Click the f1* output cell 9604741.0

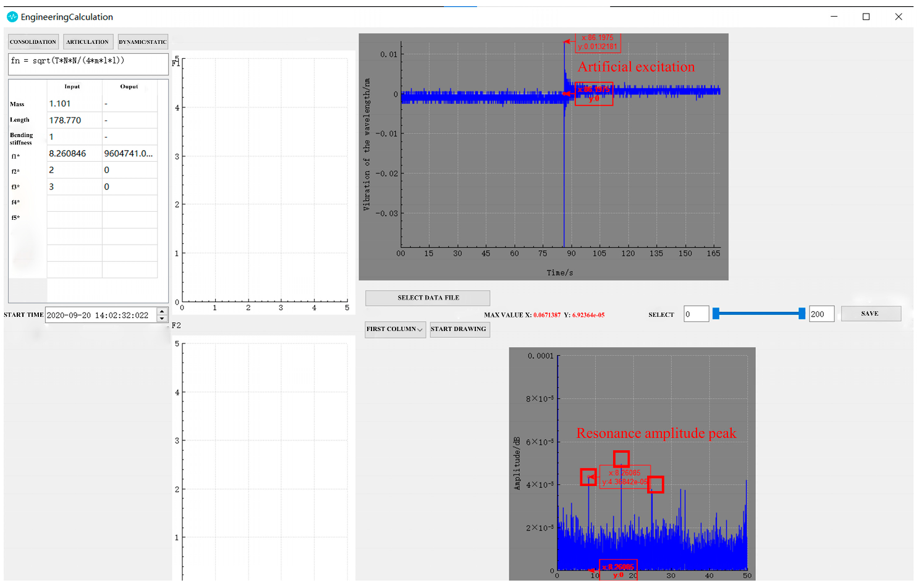129,154
